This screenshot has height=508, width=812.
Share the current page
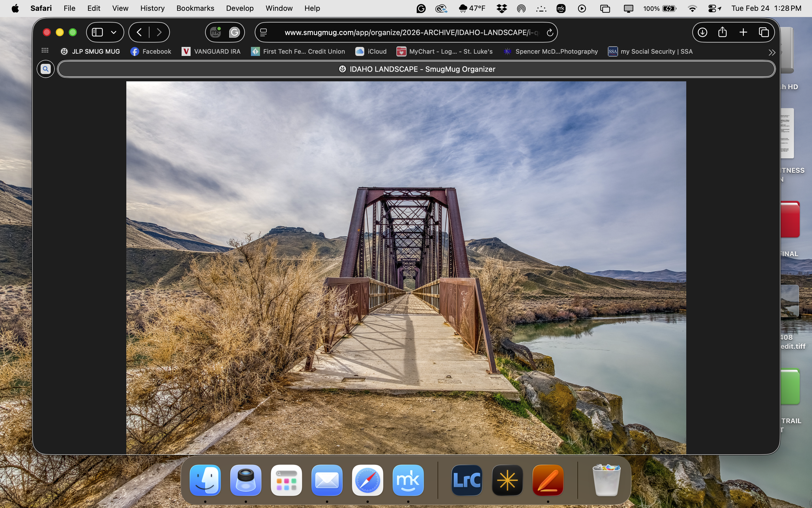coord(722,32)
